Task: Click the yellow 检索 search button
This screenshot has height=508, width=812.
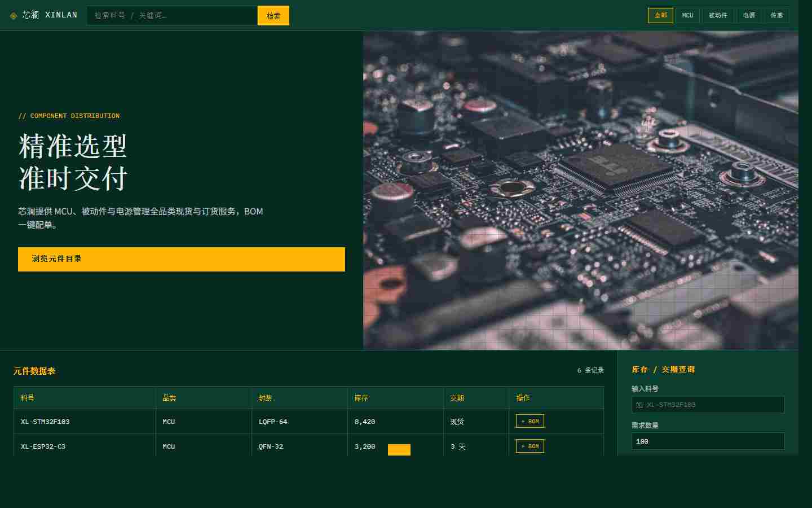Action: (273, 15)
